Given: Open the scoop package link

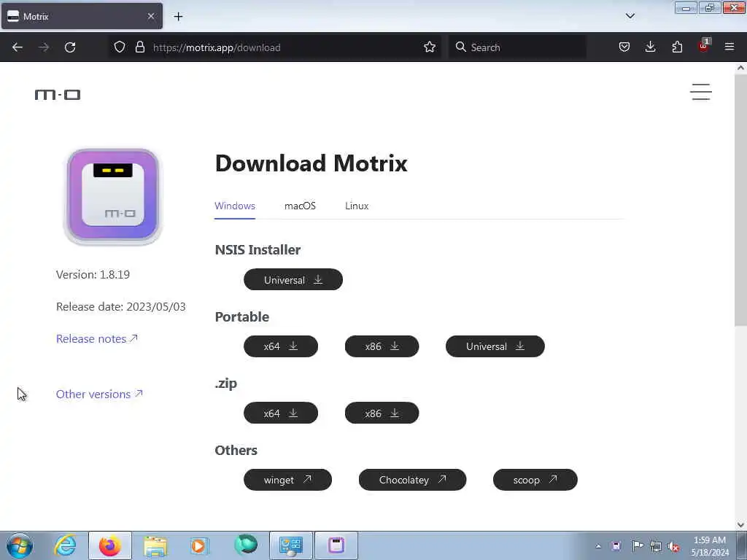Looking at the screenshot, I should click(x=535, y=480).
